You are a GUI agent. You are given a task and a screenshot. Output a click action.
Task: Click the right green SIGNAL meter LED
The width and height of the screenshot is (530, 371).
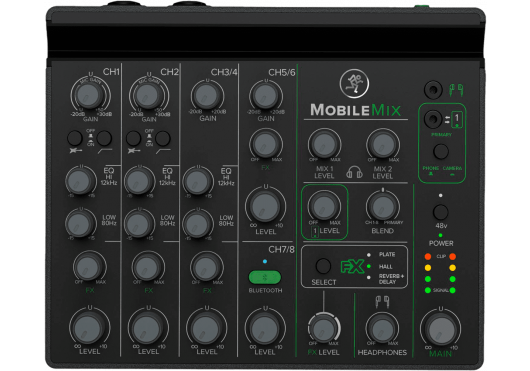point(453,290)
